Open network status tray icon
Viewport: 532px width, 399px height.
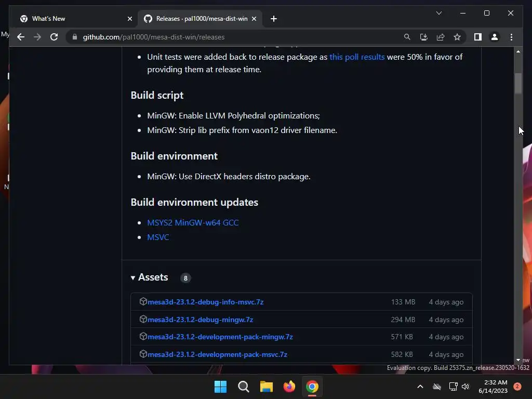click(x=453, y=387)
